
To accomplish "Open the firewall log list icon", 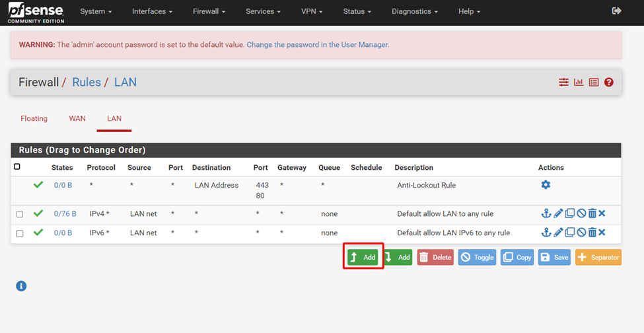I will coord(594,83).
